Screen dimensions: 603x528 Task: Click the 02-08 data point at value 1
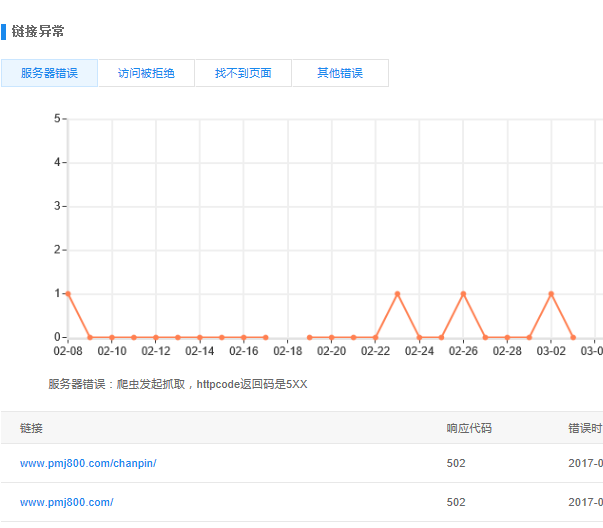pyautogui.click(x=68, y=294)
